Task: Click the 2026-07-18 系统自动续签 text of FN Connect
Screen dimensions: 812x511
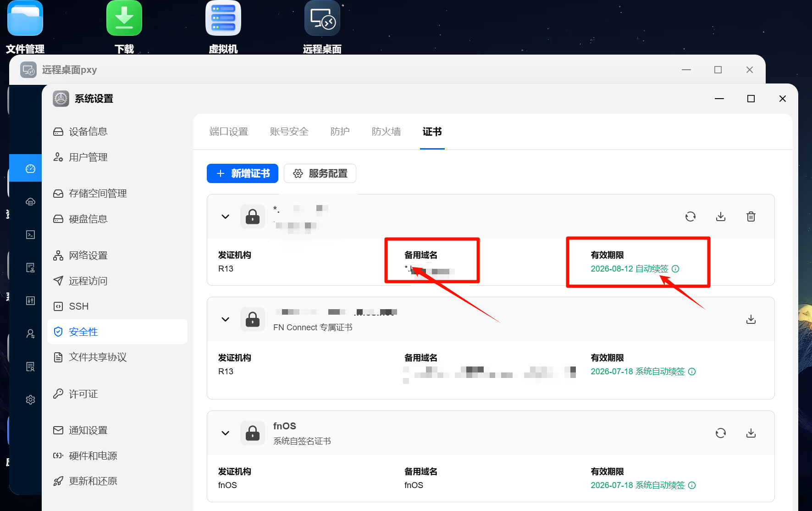Action: [638, 372]
